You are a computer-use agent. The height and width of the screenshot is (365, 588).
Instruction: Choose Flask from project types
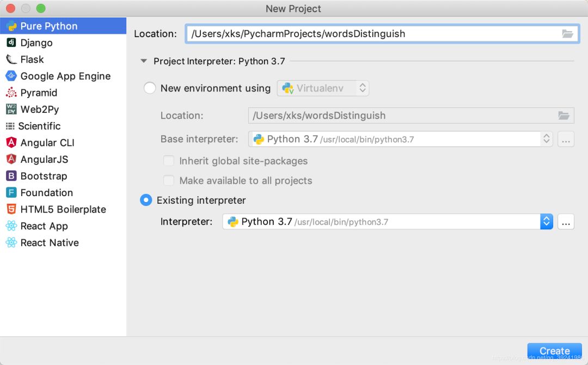[63, 59]
